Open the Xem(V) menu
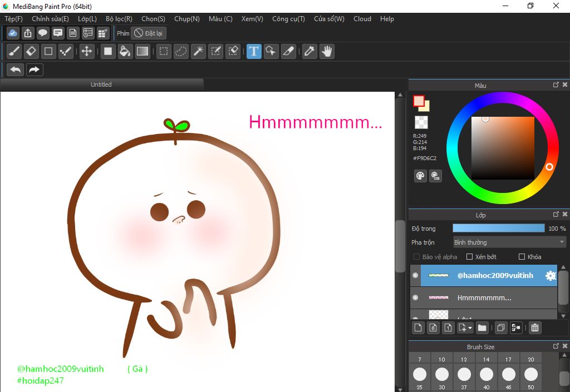Viewport: 570px width, 392px height. click(252, 19)
